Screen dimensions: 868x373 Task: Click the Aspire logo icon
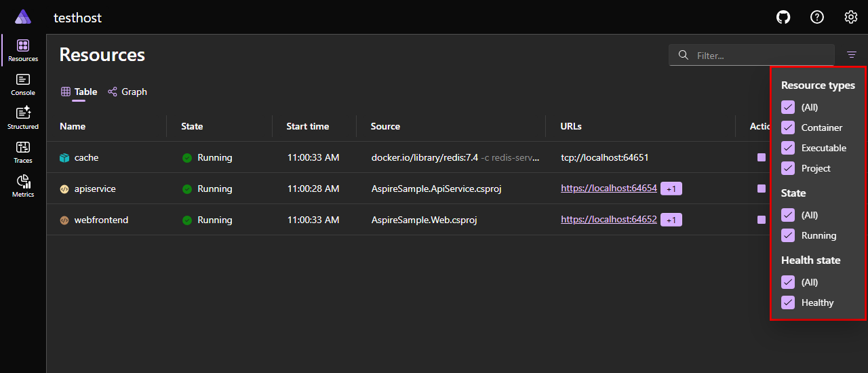23,17
